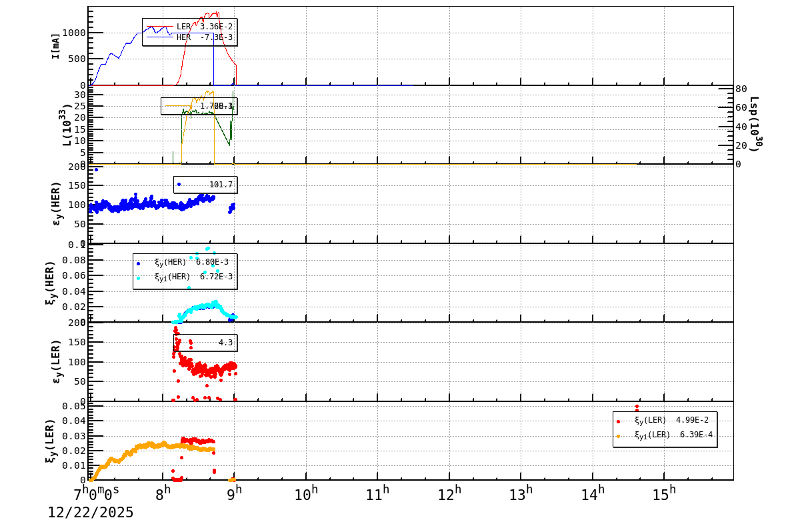Click the luminosity panel legend box
Image resolution: width=800 pixels, height=532 pixels.
[x=199, y=106]
